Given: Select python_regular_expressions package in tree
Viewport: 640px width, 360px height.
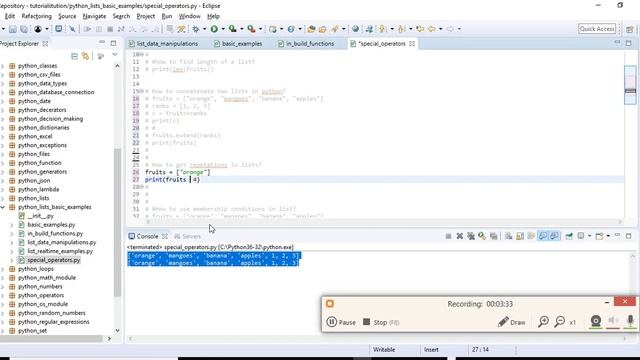Looking at the screenshot, I should 53,322.
